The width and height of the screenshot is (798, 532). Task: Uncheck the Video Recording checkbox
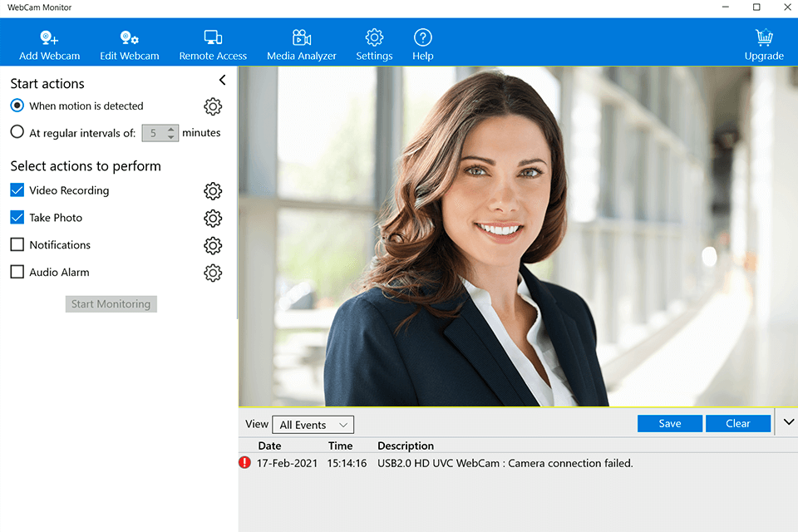(17, 190)
